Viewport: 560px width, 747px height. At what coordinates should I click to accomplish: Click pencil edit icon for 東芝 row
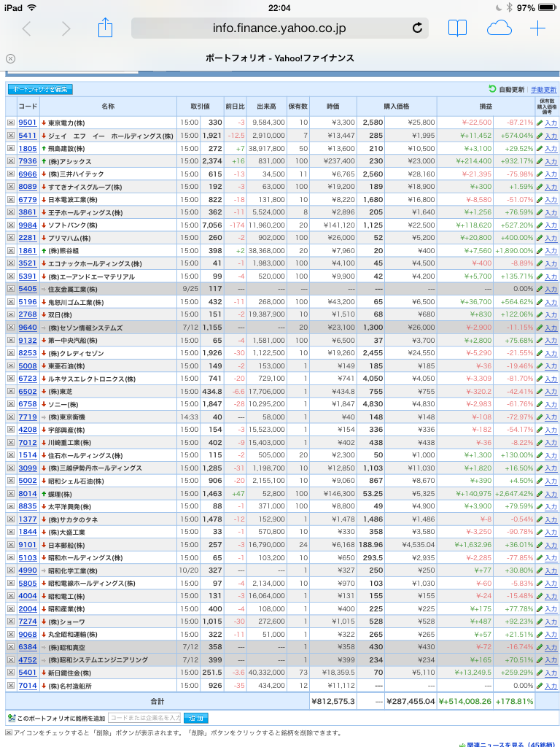pyautogui.click(x=540, y=392)
